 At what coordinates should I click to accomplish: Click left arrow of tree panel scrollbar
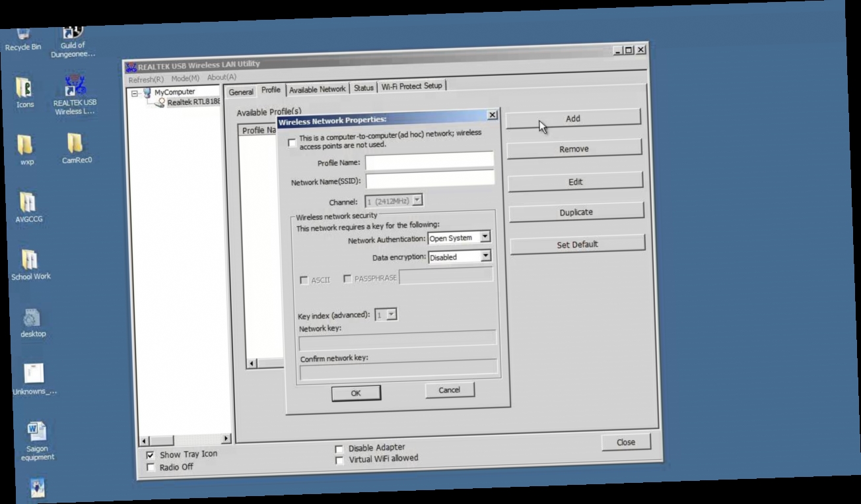[x=145, y=441]
